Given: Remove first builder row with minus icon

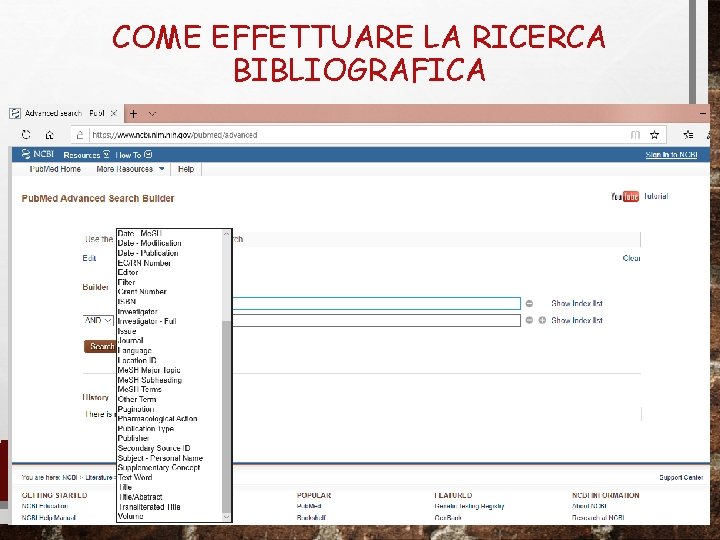Looking at the screenshot, I should coord(529,304).
